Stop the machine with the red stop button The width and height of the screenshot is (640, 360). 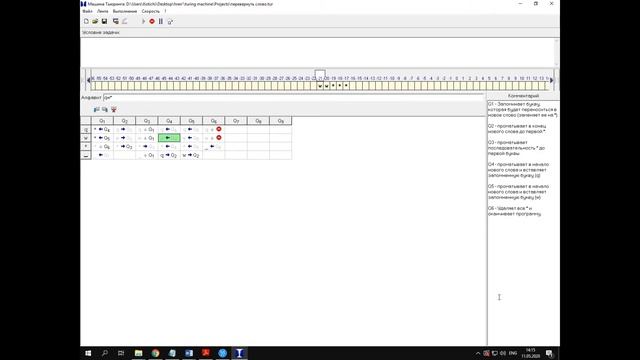tap(152, 21)
